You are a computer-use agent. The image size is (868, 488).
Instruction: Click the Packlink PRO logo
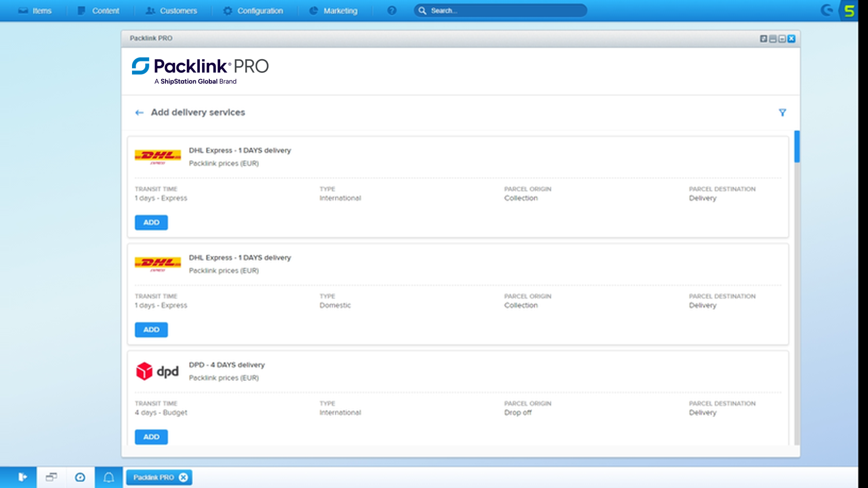200,71
